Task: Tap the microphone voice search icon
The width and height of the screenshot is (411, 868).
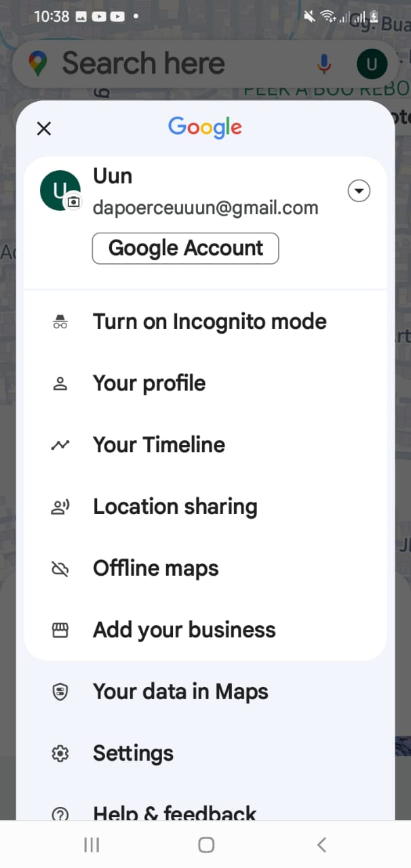Action: 324,64
